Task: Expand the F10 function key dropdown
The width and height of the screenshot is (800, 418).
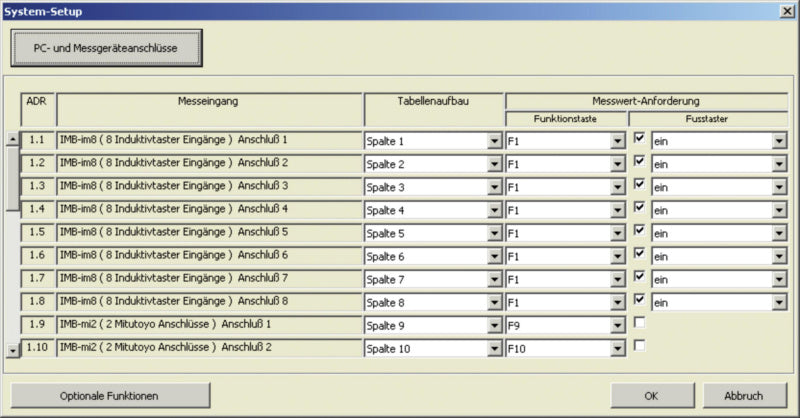Action: pyautogui.click(x=617, y=349)
